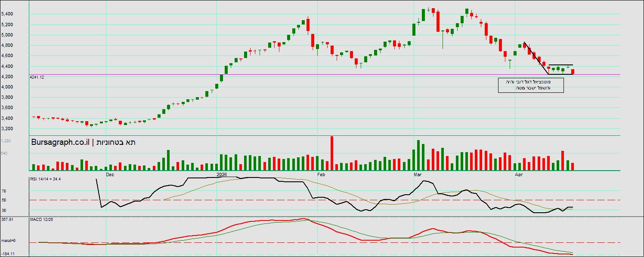The height and width of the screenshot is (257, 644).
Task: Click the 3,400 price axis label
Action: pyautogui.click(x=7, y=118)
